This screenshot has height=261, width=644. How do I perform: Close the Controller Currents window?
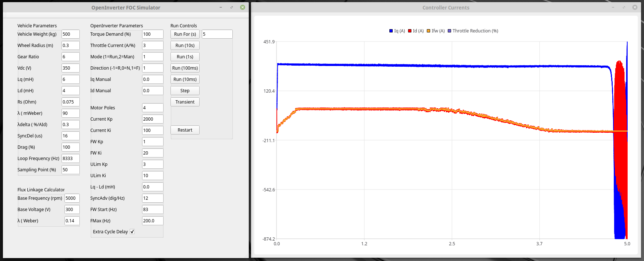[x=635, y=7]
